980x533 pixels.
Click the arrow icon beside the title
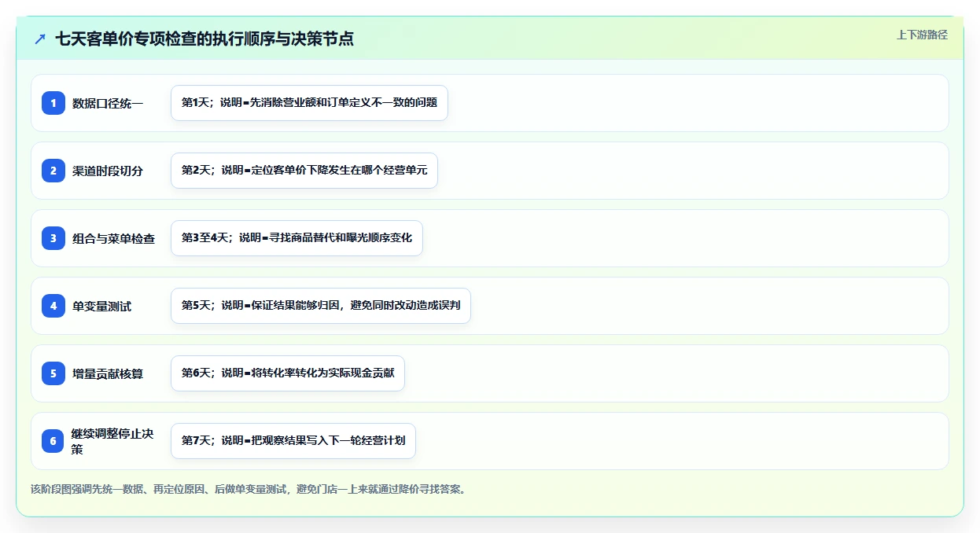[x=40, y=39]
